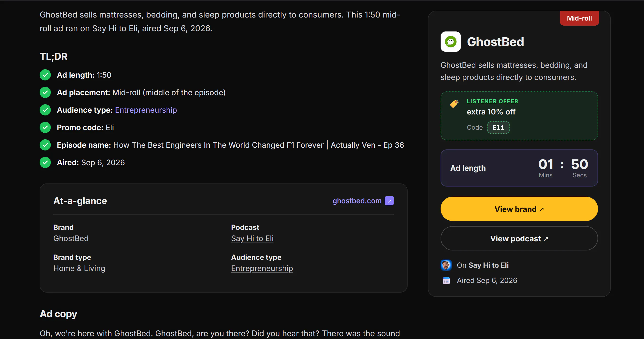644x339 pixels.
Task: Click the calendar icon beside Aired date
Action: pyautogui.click(x=446, y=281)
